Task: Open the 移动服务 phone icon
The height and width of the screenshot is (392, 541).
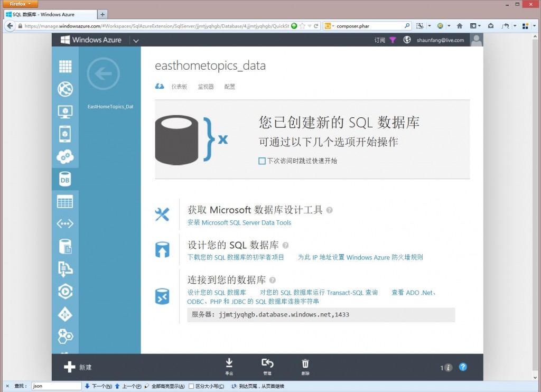Action: tap(65, 134)
